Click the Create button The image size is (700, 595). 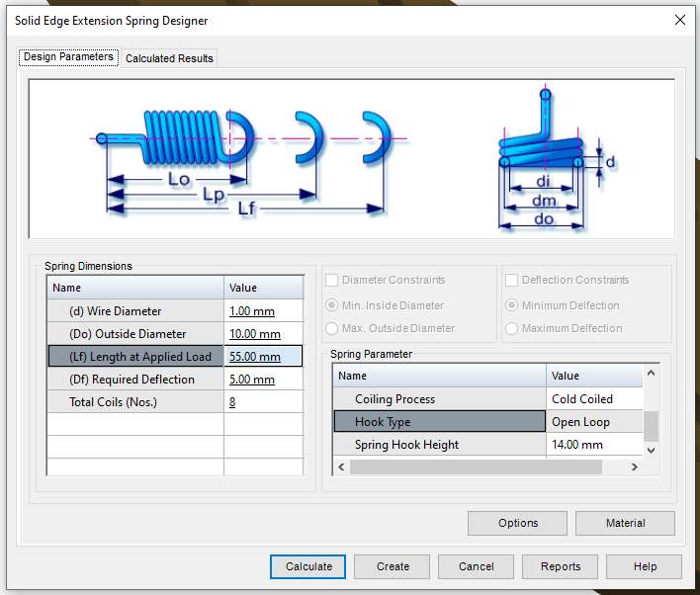click(393, 566)
